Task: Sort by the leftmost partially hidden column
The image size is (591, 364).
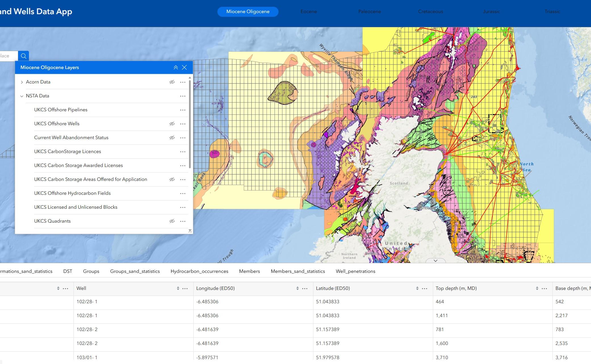Action: pos(58,288)
